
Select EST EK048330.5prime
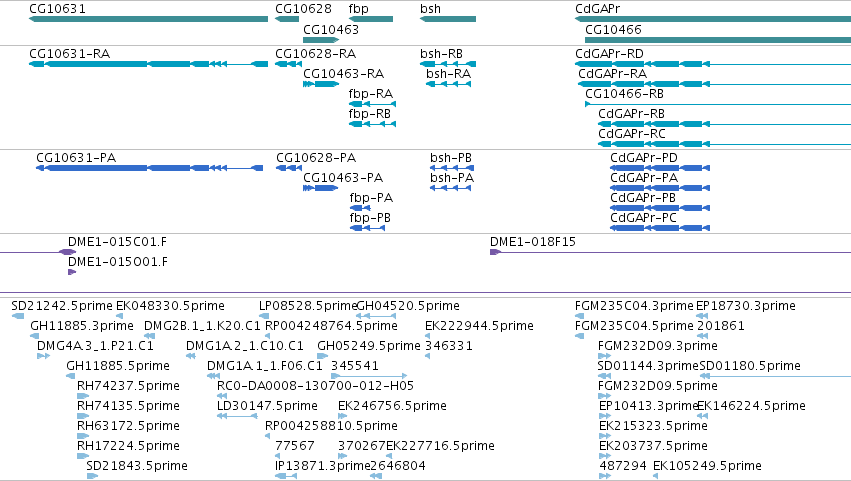point(119,316)
